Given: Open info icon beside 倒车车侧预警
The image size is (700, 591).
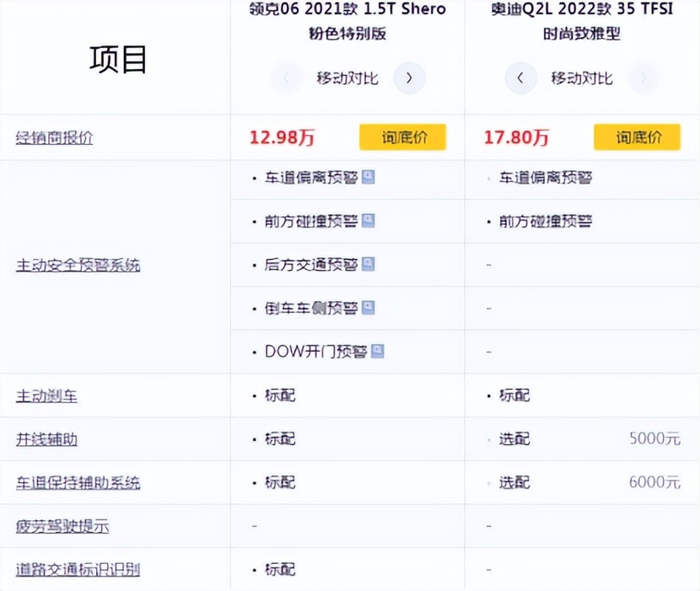Looking at the screenshot, I should 368,308.
